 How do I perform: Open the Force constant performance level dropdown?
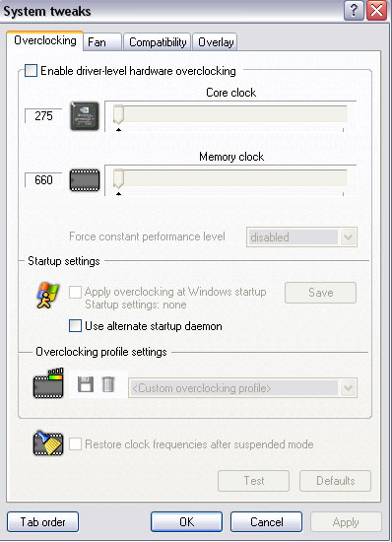click(x=301, y=237)
